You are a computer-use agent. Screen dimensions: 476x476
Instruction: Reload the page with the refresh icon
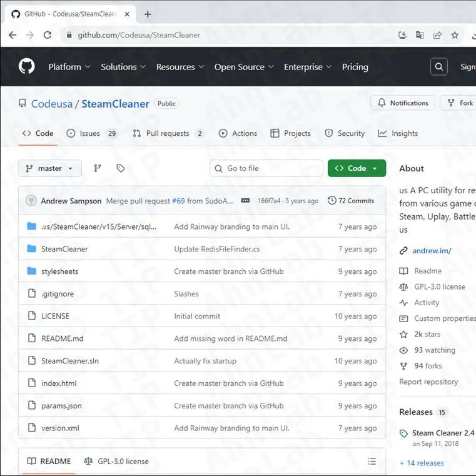(48, 35)
